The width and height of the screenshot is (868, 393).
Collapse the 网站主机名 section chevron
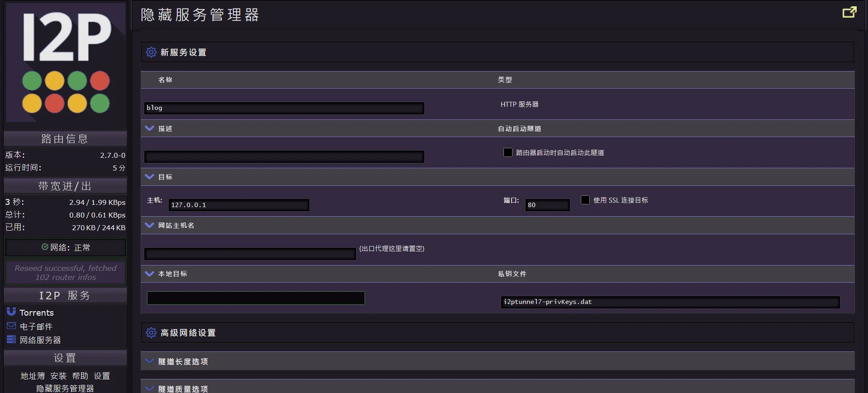coord(150,225)
